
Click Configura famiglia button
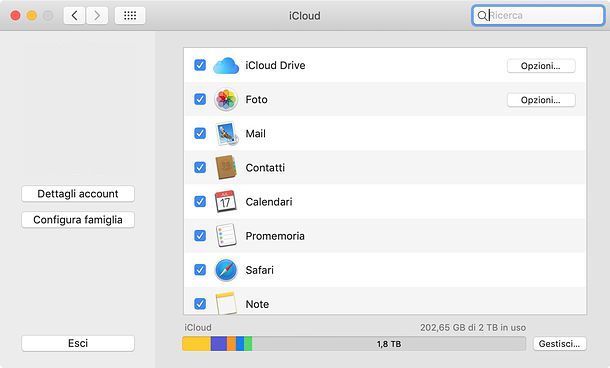pos(78,220)
